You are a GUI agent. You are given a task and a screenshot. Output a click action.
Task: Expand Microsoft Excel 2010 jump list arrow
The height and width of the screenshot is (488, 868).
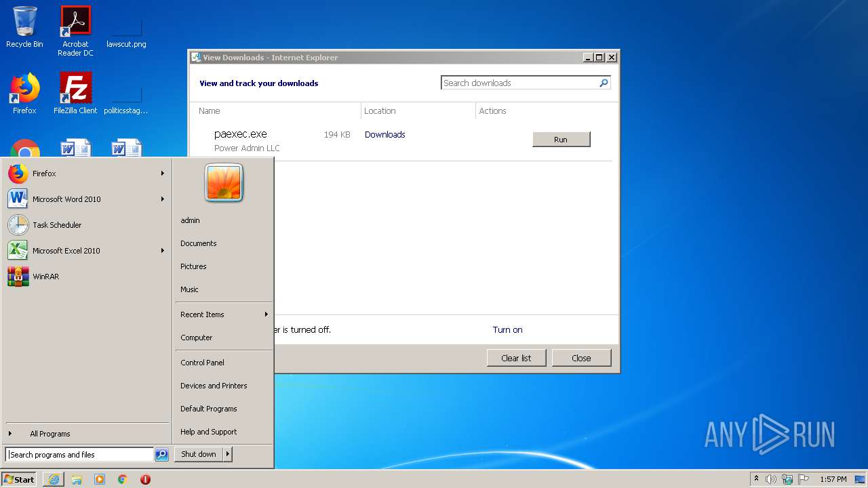(x=163, y=251)
